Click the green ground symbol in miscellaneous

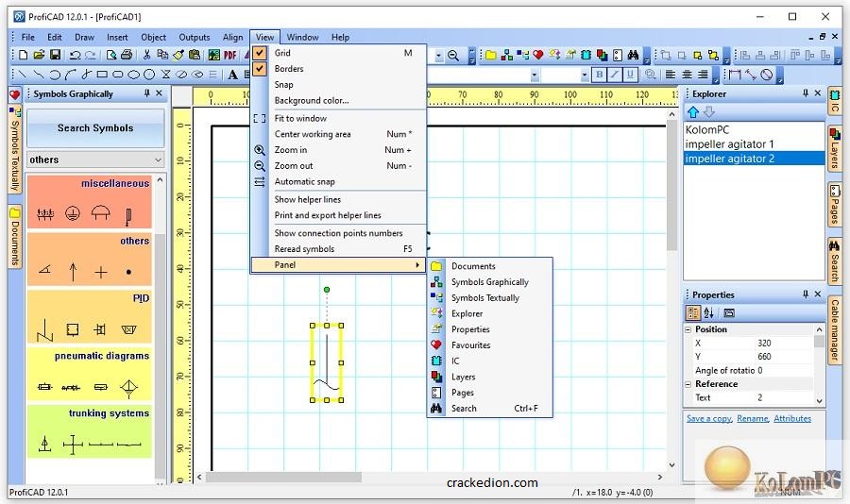pos(73,213)
